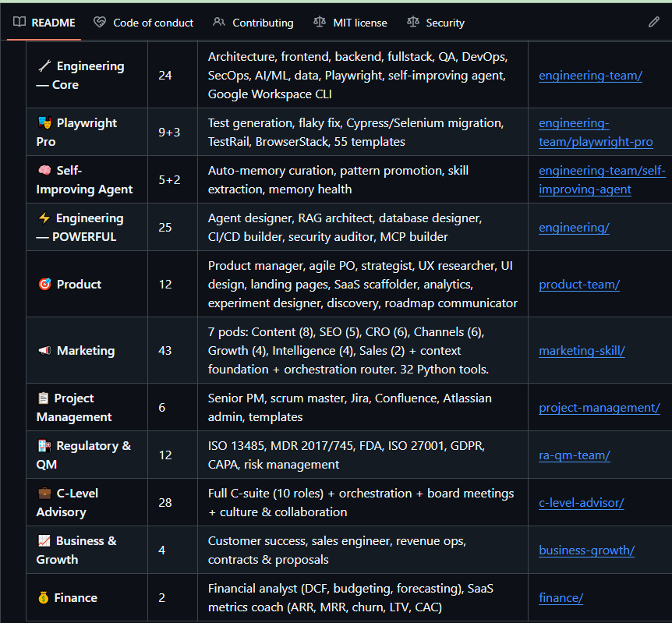Open the finance/ link
Image resolution: width=672 pixels, height=623 pixels.
561,598
